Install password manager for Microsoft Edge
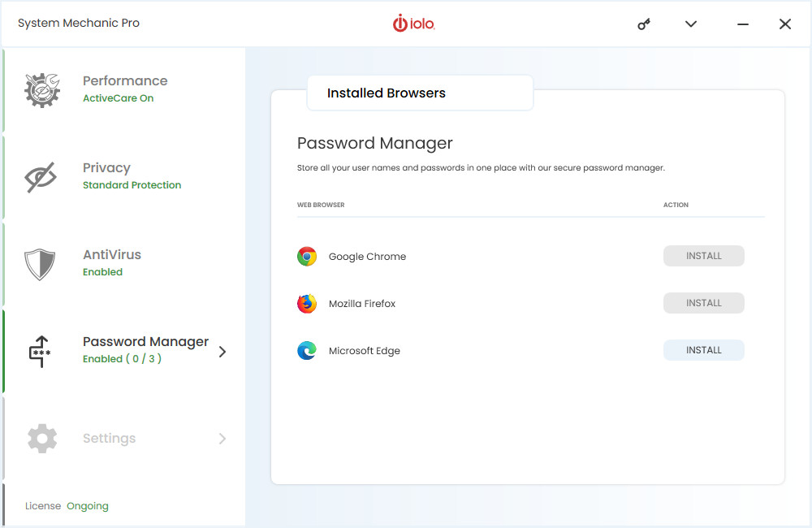812x528 pixels. point(704,350)
